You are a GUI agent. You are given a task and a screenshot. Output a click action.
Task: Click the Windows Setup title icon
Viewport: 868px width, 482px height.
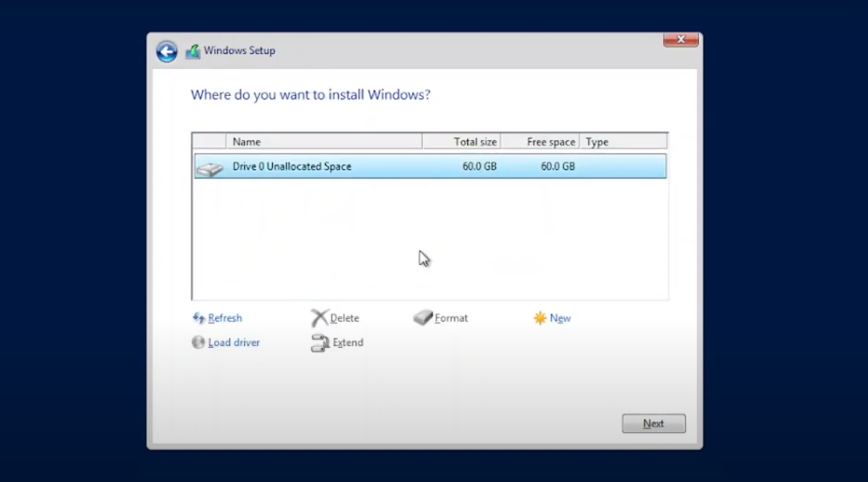point(193,51)
